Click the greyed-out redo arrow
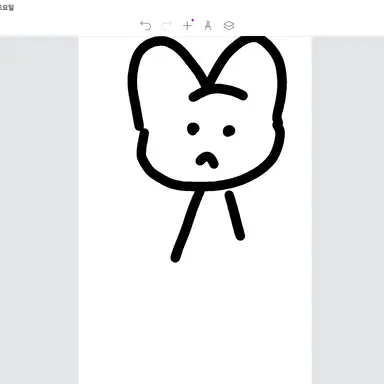The width and height of the screenshot is (384, 384). pos(166,26)
